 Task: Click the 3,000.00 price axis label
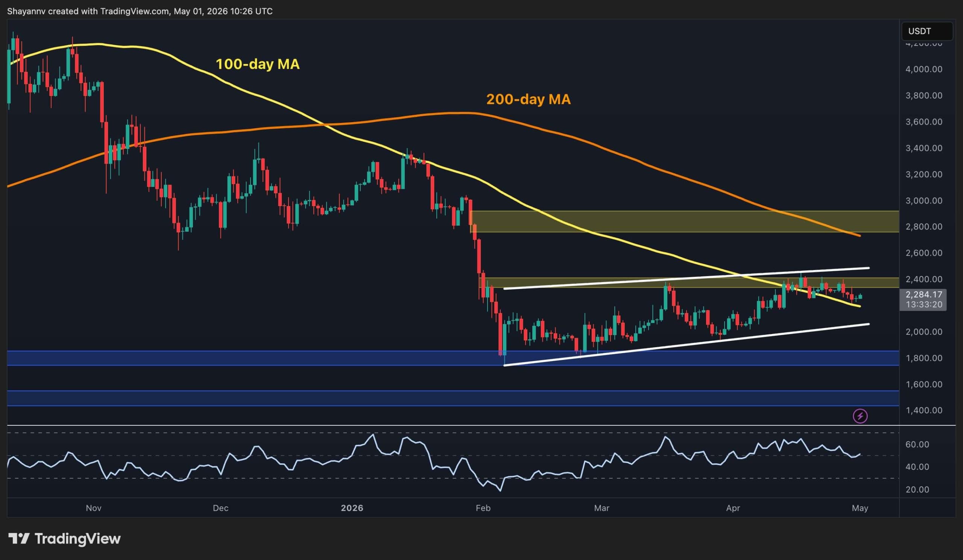tap(924, 200)
